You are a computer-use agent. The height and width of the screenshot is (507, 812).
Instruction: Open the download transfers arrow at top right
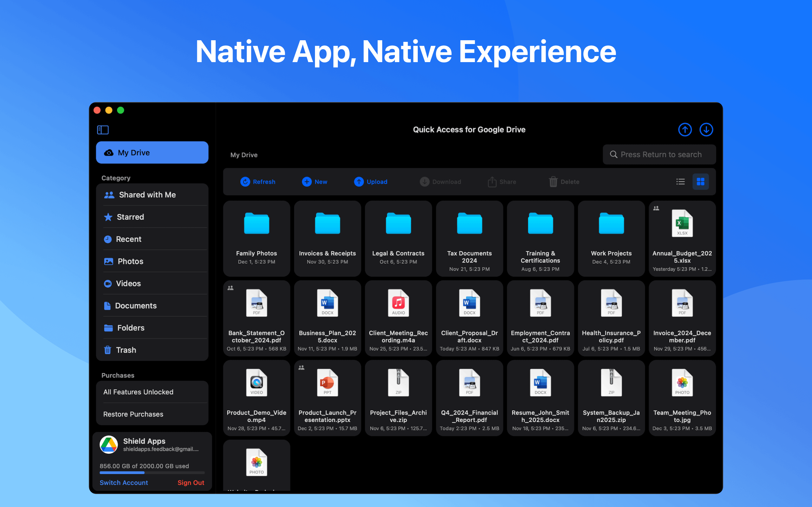click(706, 129)
